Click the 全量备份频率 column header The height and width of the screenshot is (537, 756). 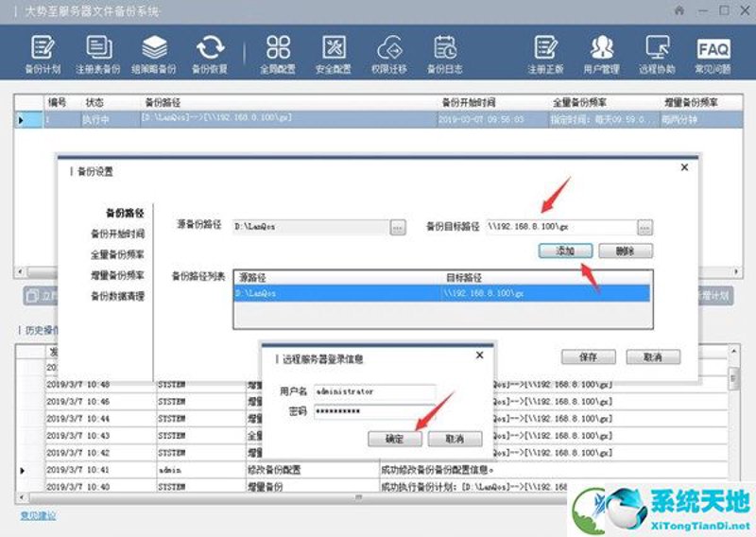pos(604,102)
